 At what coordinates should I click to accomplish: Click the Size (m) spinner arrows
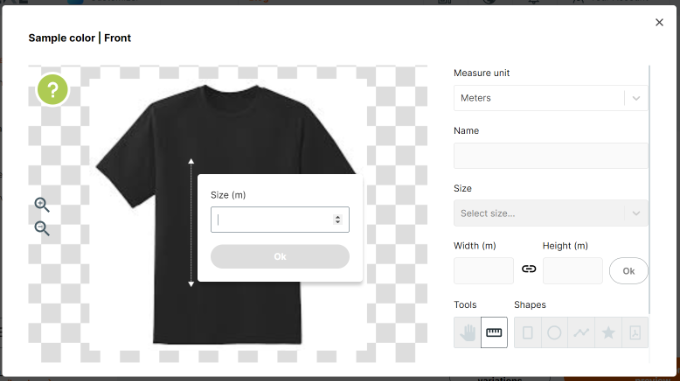(x=337, y=219)
